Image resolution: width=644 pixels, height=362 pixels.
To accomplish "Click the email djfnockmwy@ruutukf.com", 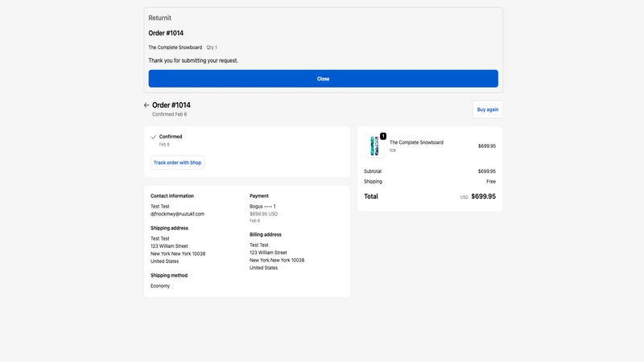I will pyautogui.click(x=177, y=214).
